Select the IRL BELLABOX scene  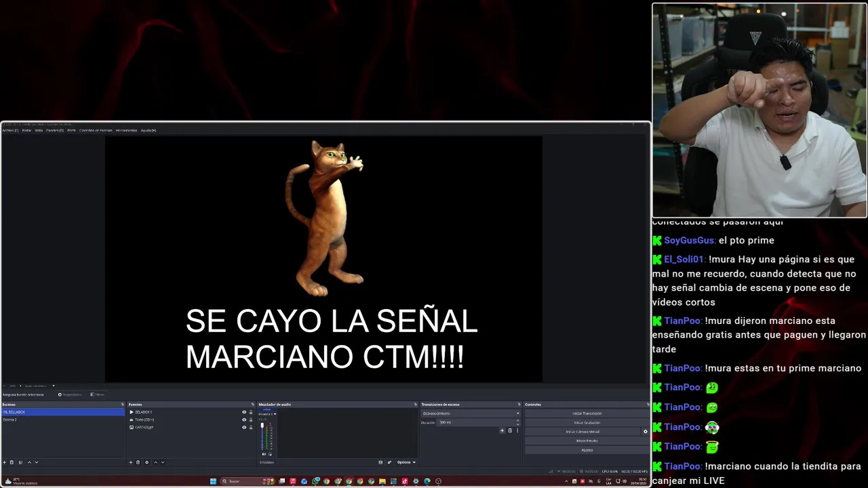point(63,412)
